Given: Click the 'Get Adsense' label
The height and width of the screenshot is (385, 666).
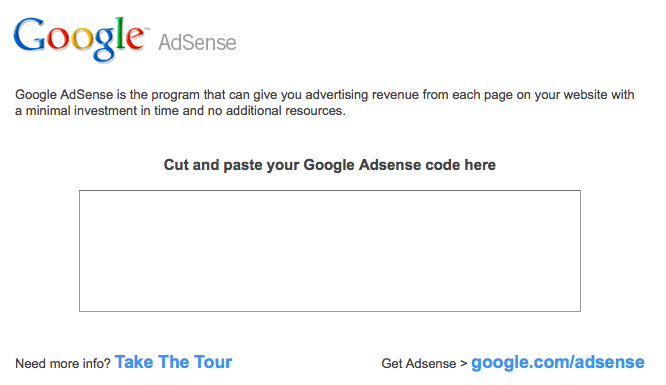Looking at the screenshot, I should 418,364.
